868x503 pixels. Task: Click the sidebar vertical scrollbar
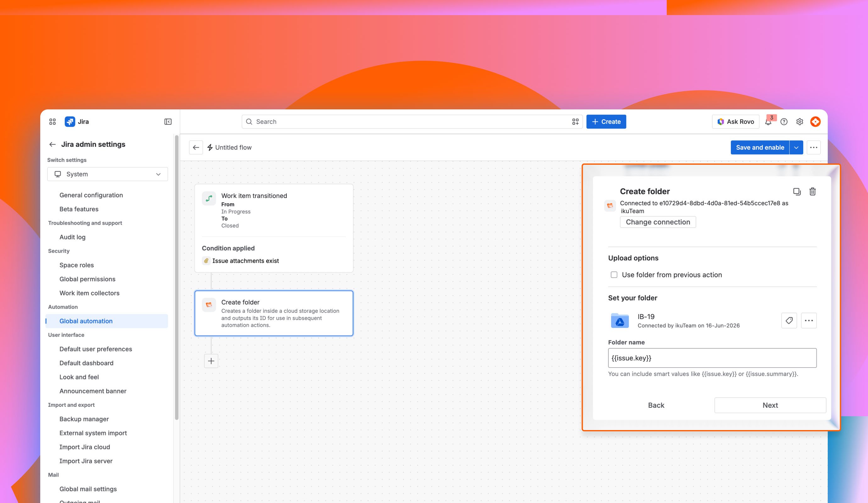(177, 277)
